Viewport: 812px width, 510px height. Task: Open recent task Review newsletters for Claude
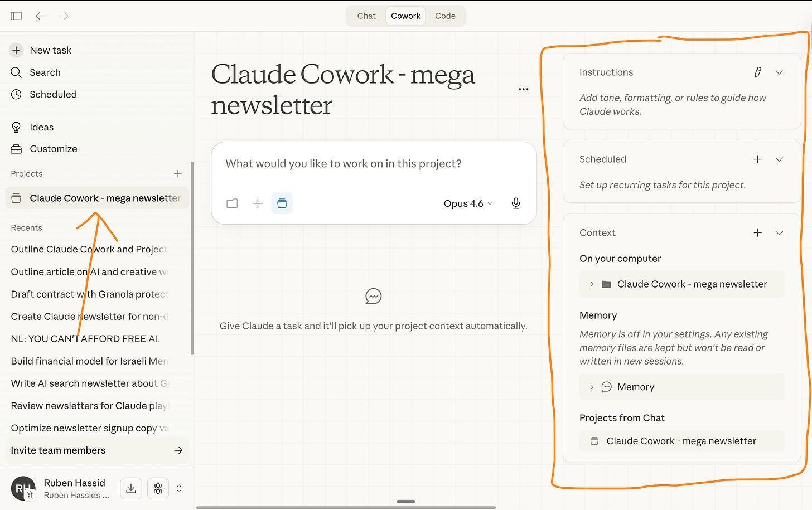pos(89,405)
